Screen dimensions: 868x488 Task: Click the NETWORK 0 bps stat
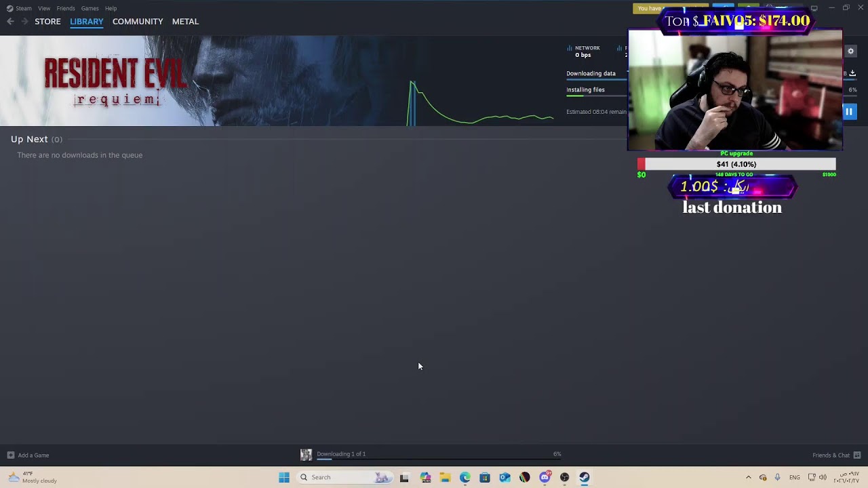tap(584, 51)
